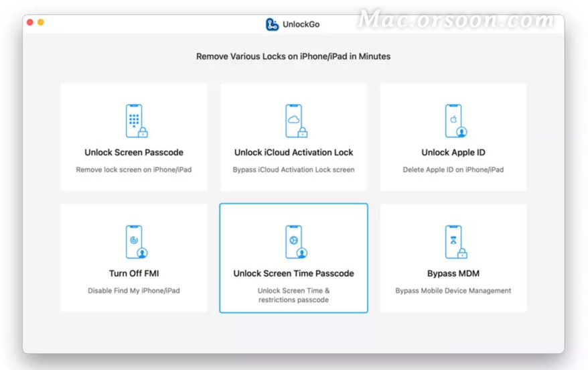Close the UnlockGo window with red button
The image size is (588, 370).
click(x=30, y=22)
